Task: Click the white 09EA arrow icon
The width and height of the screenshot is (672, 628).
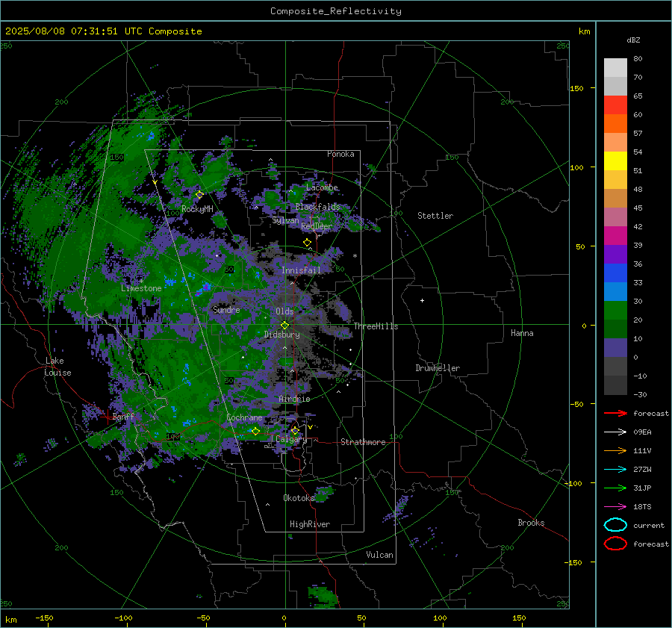Action: coord(615,432)
